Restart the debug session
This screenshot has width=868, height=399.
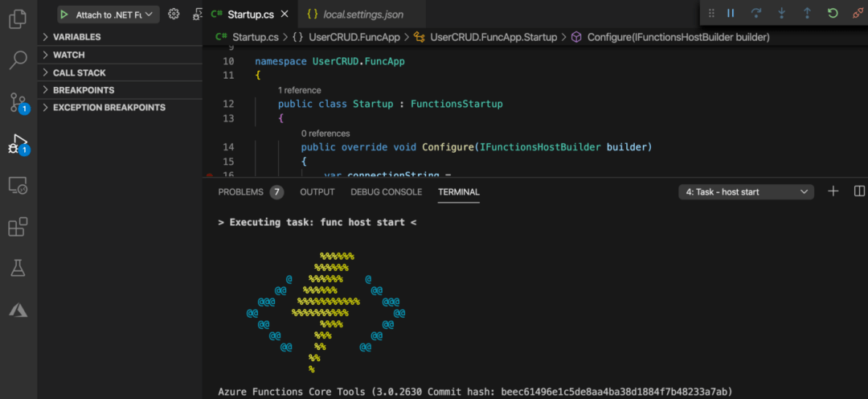tap(833, 13)
